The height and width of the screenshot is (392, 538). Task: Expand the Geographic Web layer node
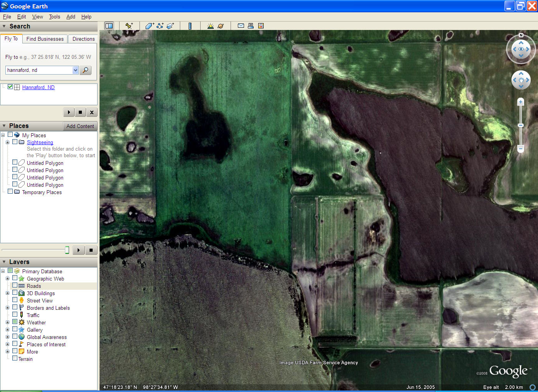point(7,278)
